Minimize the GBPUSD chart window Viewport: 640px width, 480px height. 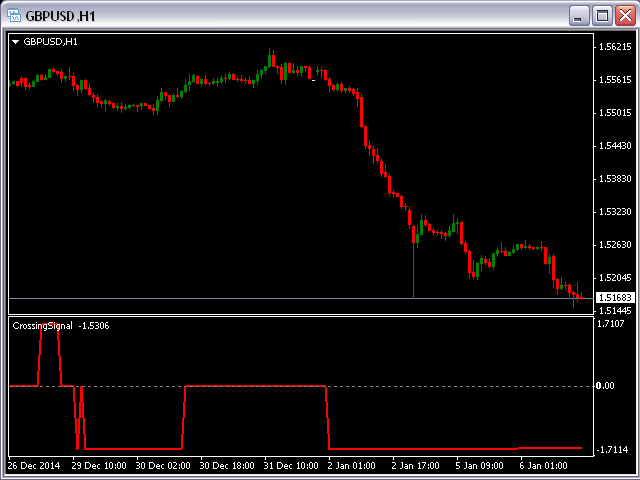point(578,16)
